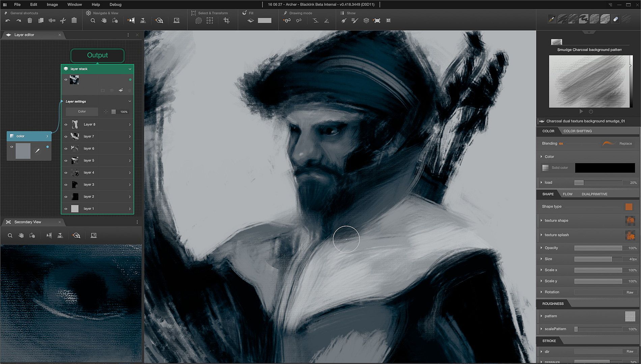Image resolution: width=641 pixels, height=364 pixels.
Task: Select the crop tool in Select & Transform
Action: pyautogui.click(x=226, y=21)
